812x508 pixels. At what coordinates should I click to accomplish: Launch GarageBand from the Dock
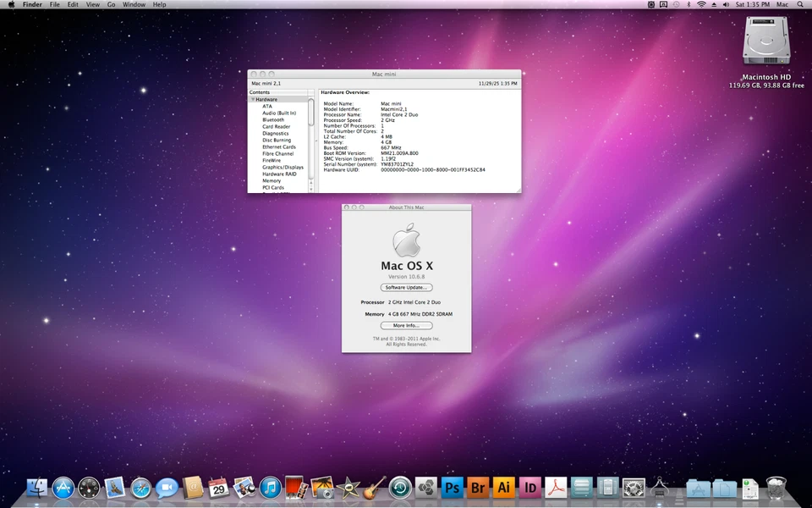[x=375, y=488]
